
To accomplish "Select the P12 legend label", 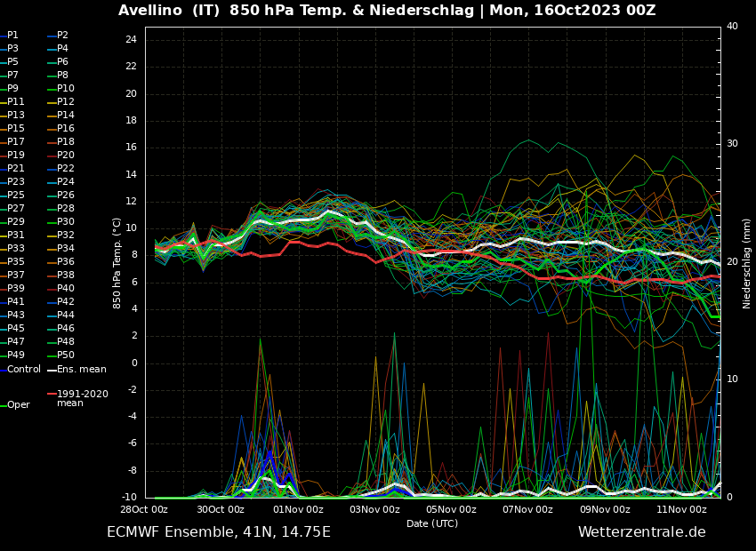I will (x=66, y=102).
